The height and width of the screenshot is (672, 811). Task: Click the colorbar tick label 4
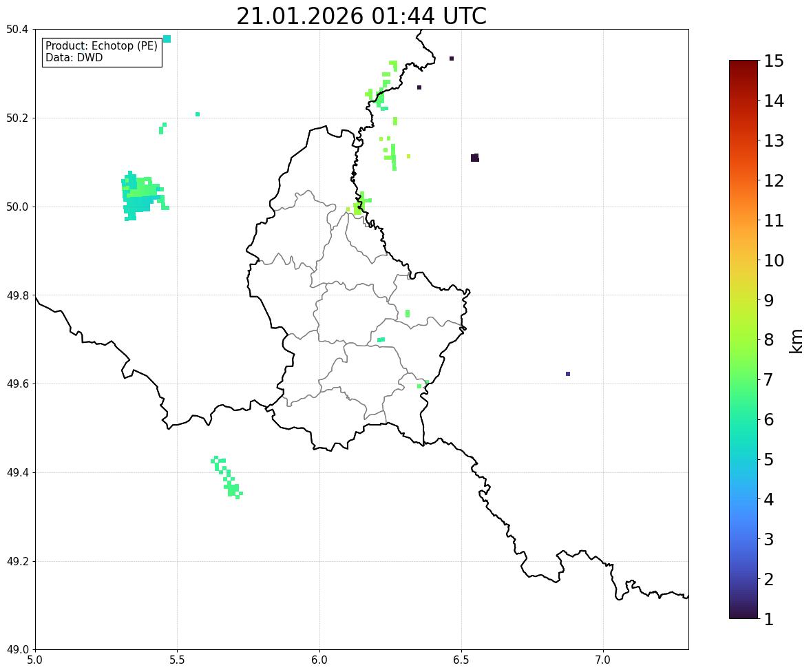tap(769, 499)
